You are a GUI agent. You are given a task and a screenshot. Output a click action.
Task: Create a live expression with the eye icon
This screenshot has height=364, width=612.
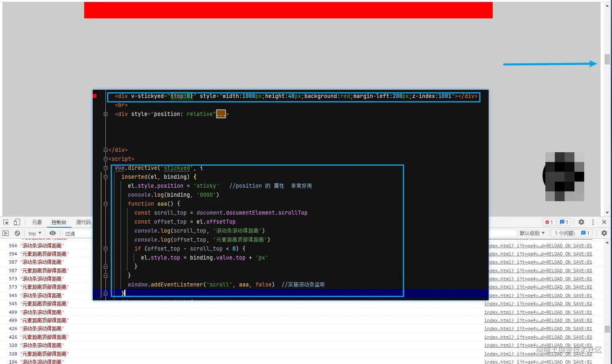53,233
